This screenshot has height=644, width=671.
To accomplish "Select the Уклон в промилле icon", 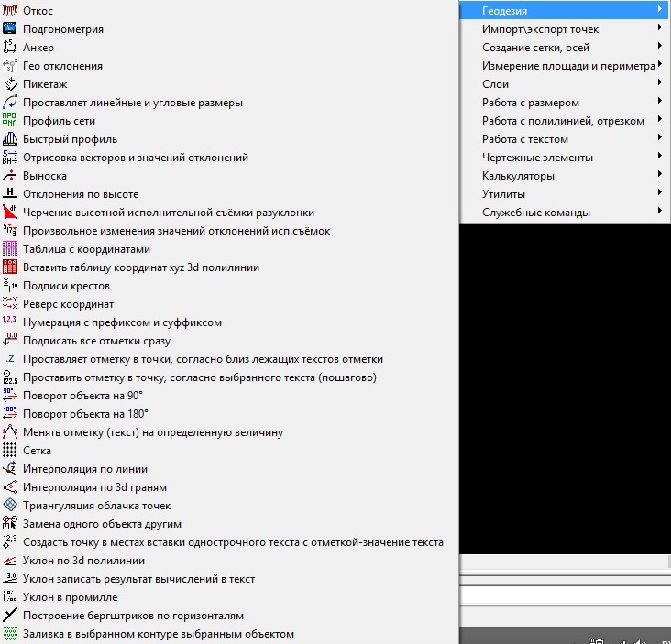I will (10, 597).
